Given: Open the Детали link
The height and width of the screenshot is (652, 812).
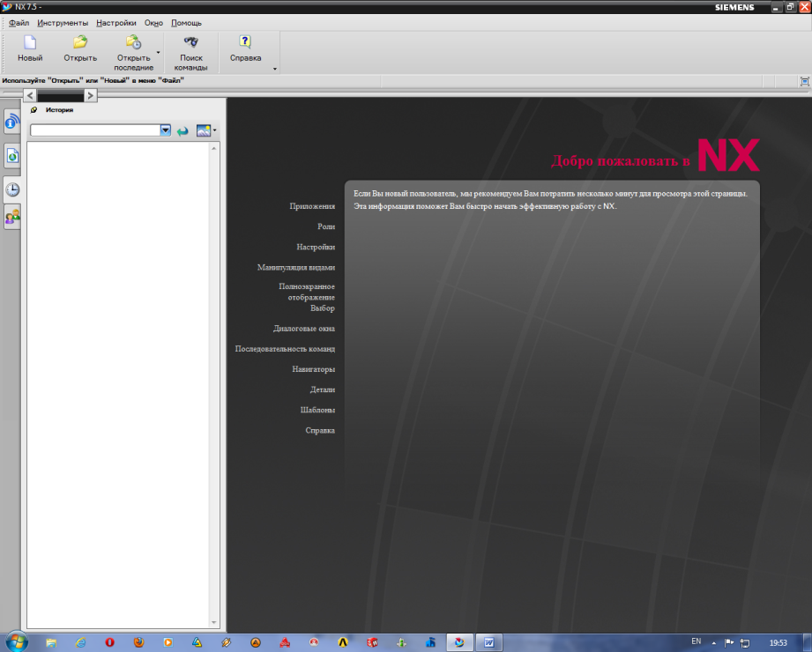Looking at the screenshot, I should point(323,389).
